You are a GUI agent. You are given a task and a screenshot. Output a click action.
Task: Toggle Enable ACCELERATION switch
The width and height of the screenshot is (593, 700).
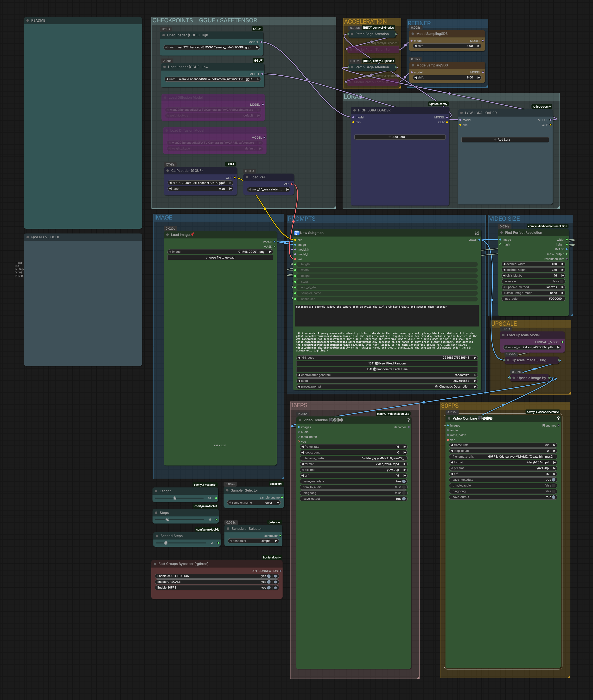point(269,576)
